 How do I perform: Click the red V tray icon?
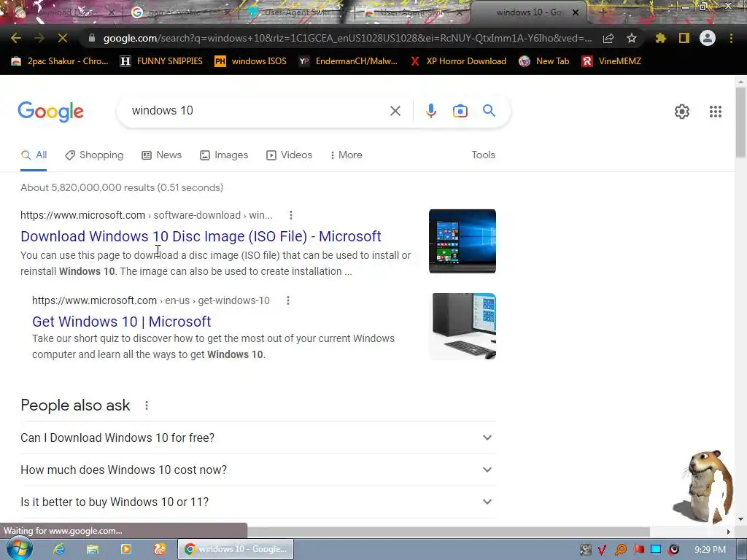point(602,550)
